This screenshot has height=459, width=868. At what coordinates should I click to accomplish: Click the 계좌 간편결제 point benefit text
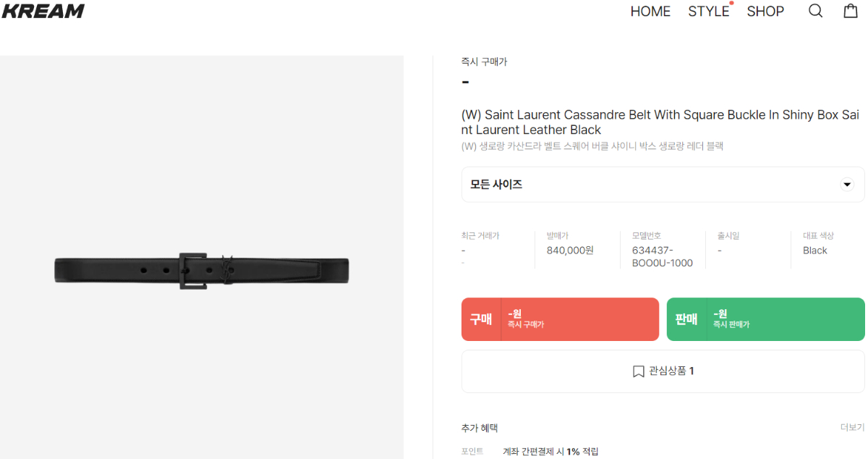point(550,451)
